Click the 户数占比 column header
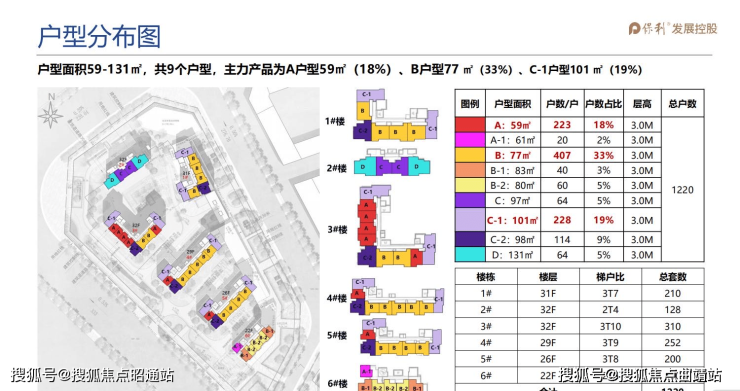 [604, 103]
